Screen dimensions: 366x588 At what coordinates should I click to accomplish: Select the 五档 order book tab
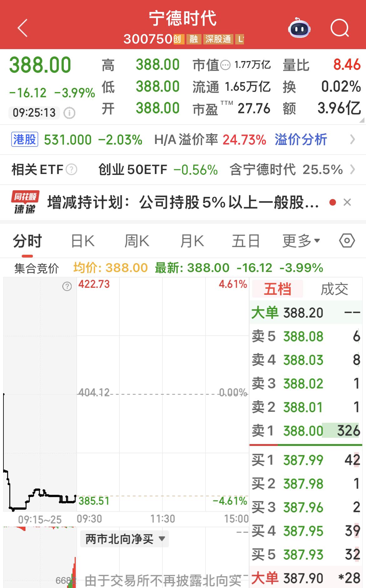pyautogui.click(x=277, y=289)
